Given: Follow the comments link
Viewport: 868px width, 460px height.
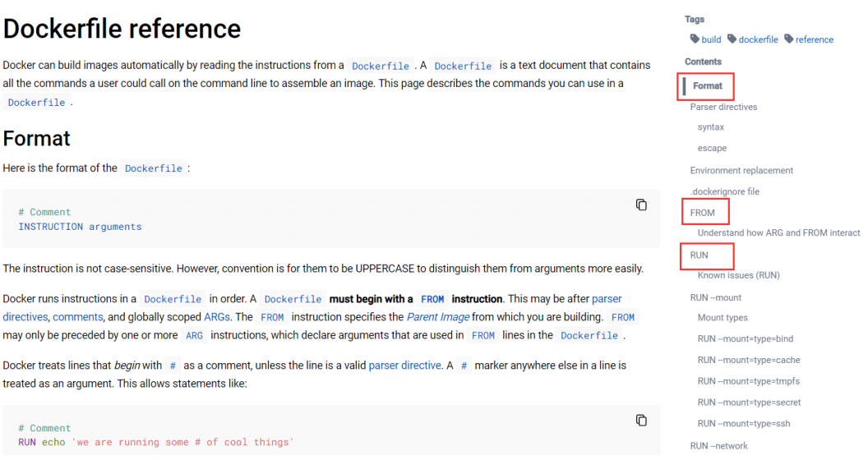Looking at the screenshot, I should tap(77, 317).
